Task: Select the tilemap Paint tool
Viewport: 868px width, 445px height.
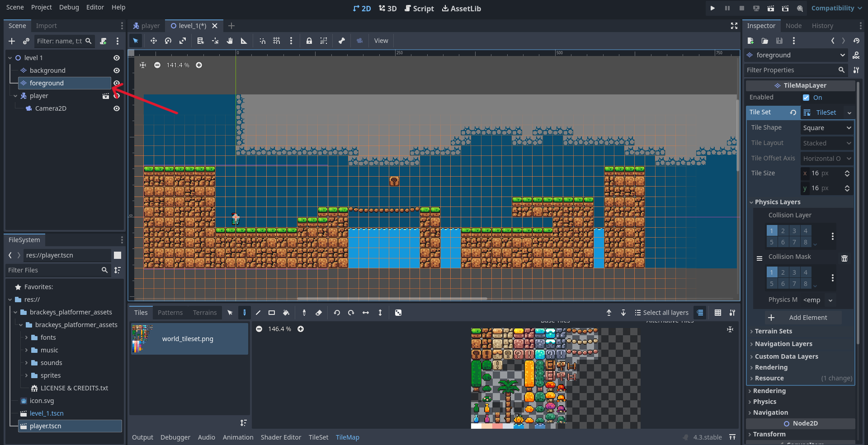Action: pyautogui.click(x=245, y=313)
